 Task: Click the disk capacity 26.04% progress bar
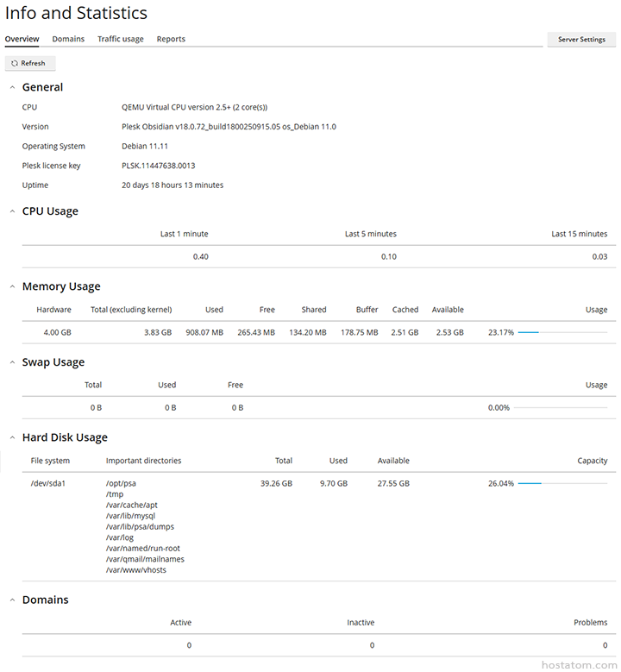(561, 484)
